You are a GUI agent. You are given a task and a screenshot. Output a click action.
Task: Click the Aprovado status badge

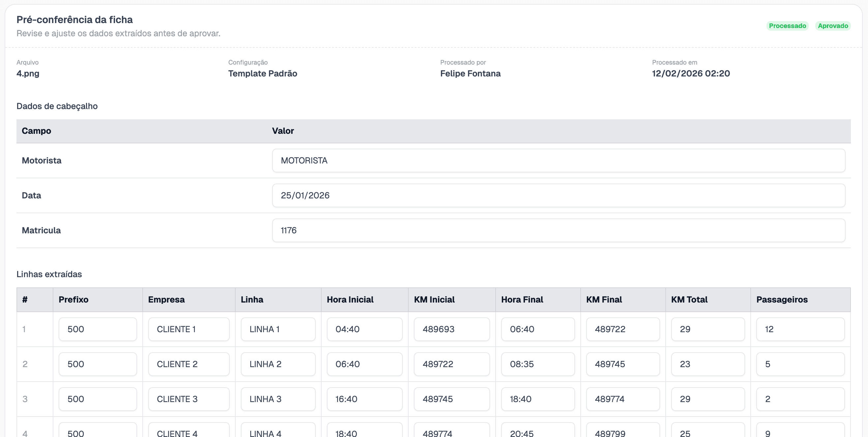pos(833,26)
